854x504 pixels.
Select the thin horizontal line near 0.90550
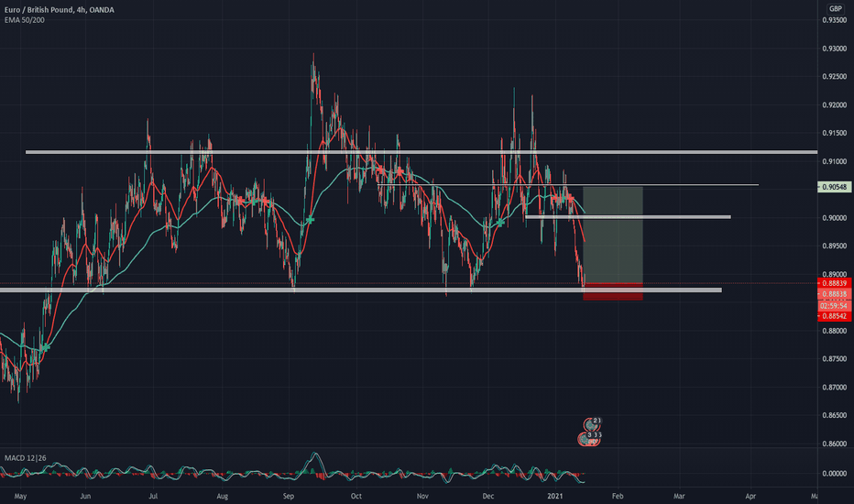[x=567, y=185]
